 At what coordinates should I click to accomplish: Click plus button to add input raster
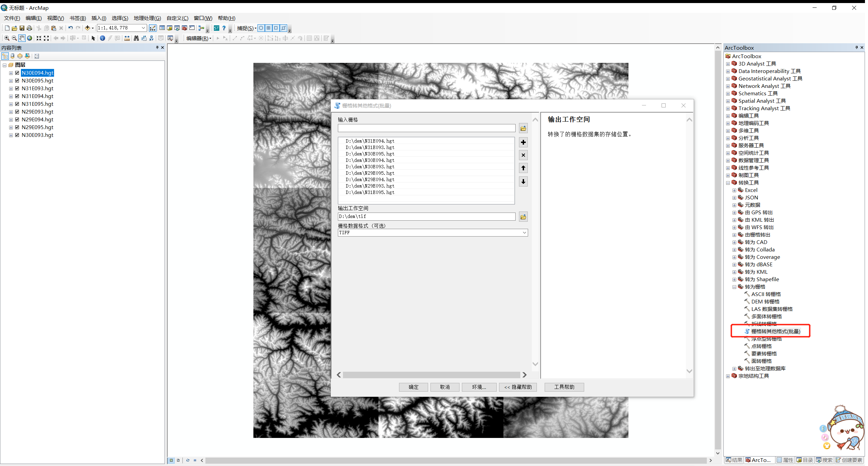pos(523,142)
